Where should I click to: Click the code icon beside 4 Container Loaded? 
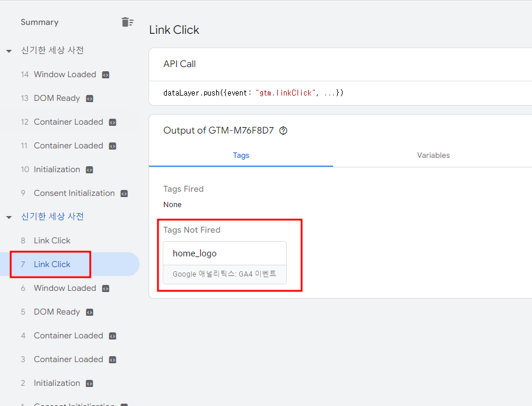coord(113,336)
